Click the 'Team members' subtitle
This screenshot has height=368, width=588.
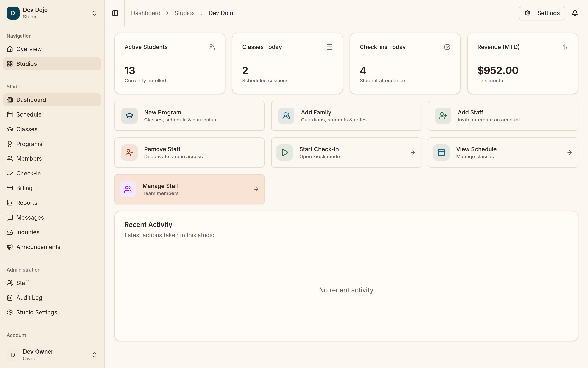coord(161,193)
